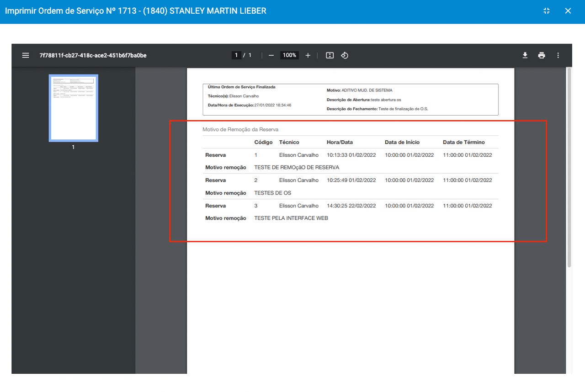Rotate the document counterclockwise

[x=345, y=55]
